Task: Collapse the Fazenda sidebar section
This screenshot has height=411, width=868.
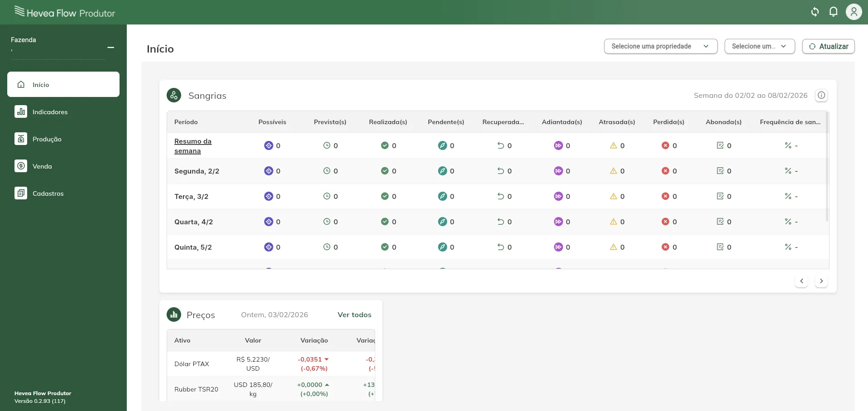Action: (110, 47)
